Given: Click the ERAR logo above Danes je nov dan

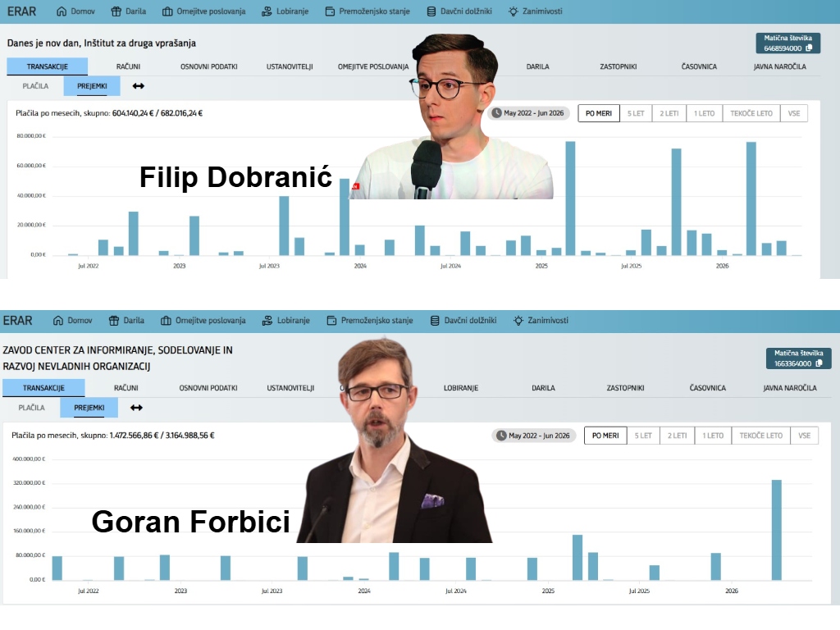Looking at the screenshot, I should coord(21,11).
